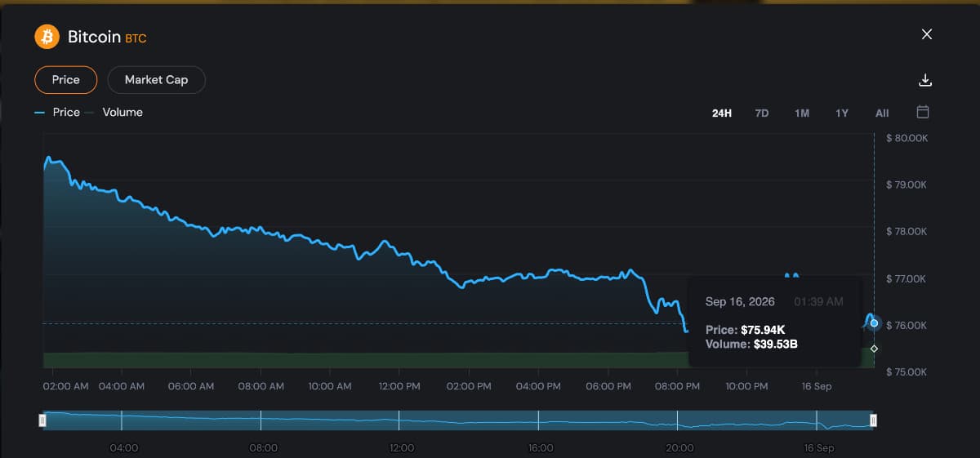Image resolution: width=980 pixels, height=458 pixels.
Task: Select the Price view tab
Action: 65,80
